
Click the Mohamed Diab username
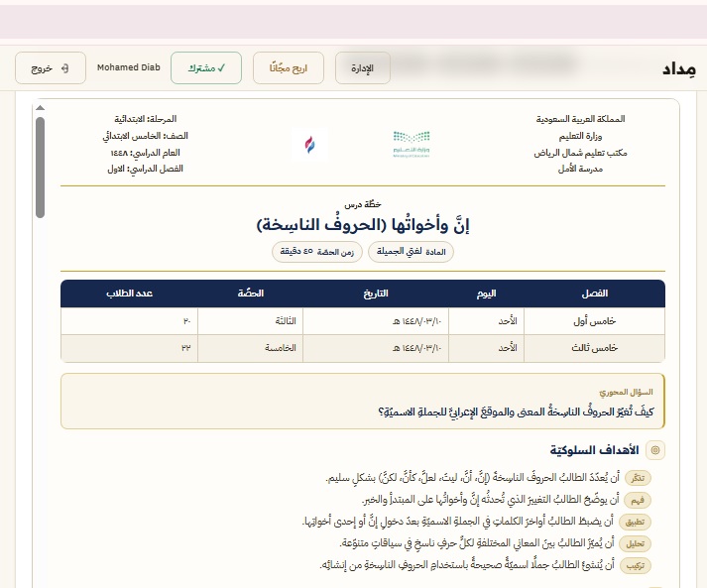click(129, 67)
